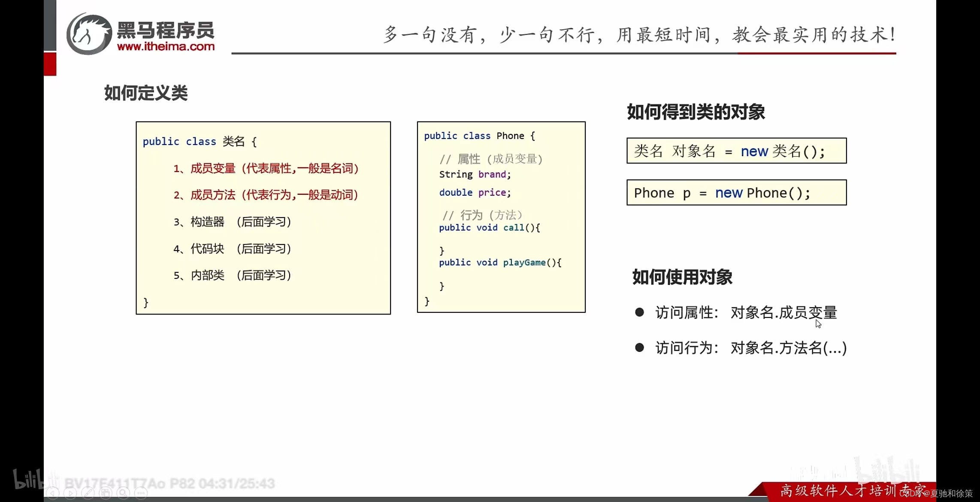
Task: Click the forward navigation arrow icon
Action: pyautogui.click(x=70, y=493)
